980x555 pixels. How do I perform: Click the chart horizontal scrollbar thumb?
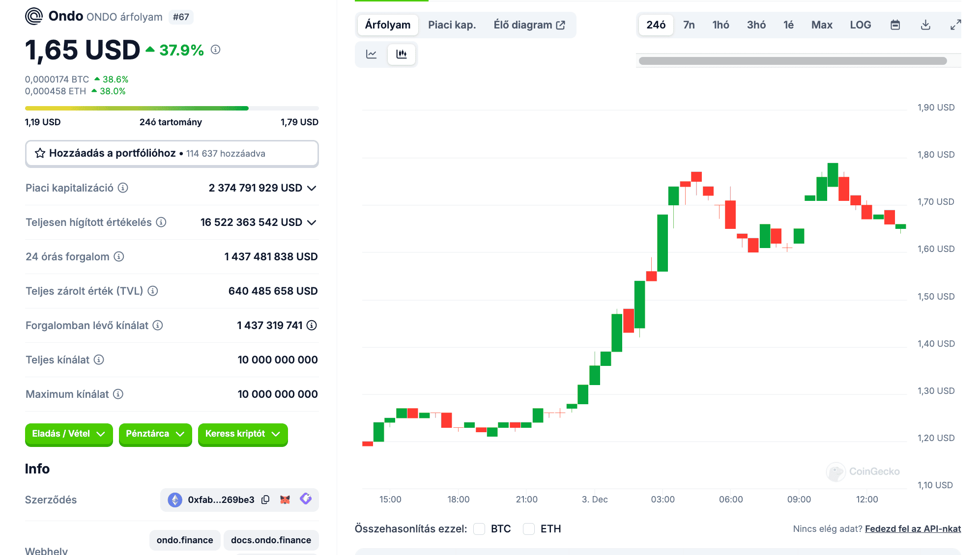(793, 61)
